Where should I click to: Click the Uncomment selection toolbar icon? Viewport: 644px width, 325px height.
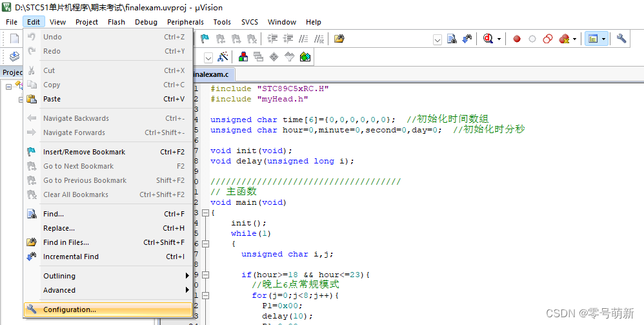point(319,39)
